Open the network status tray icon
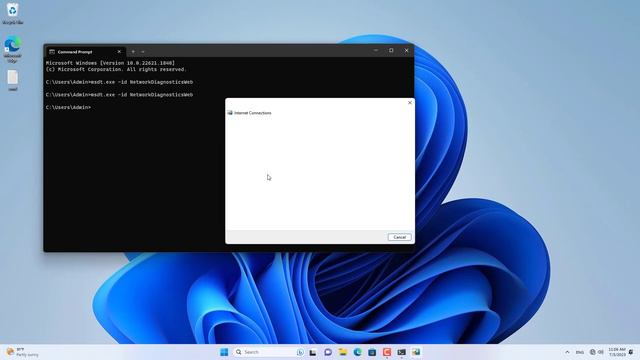640x360 pixels. point(593,352)
